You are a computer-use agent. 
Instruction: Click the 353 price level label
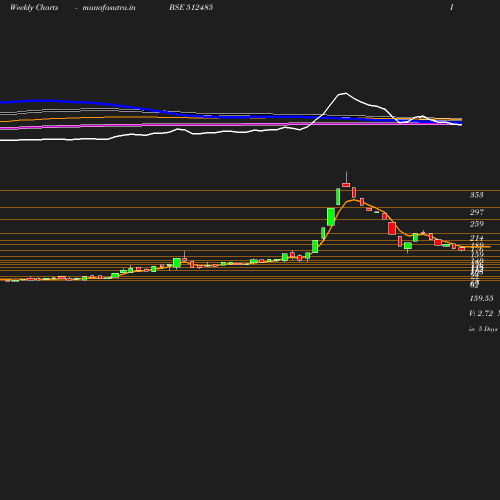click(x=477, y=195)
